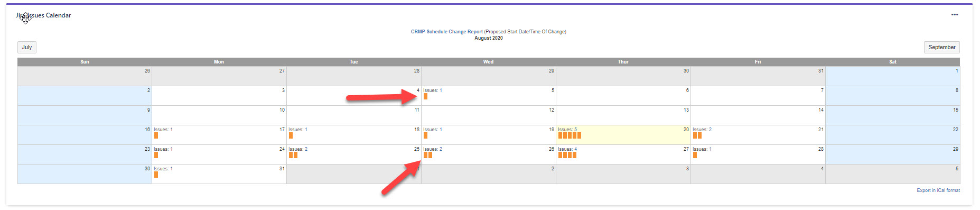Viewport: 980px width, 210px height.
Task: Click date number 20 in highlighted cell
Action: pyautogui.click(x=686, y=130)
